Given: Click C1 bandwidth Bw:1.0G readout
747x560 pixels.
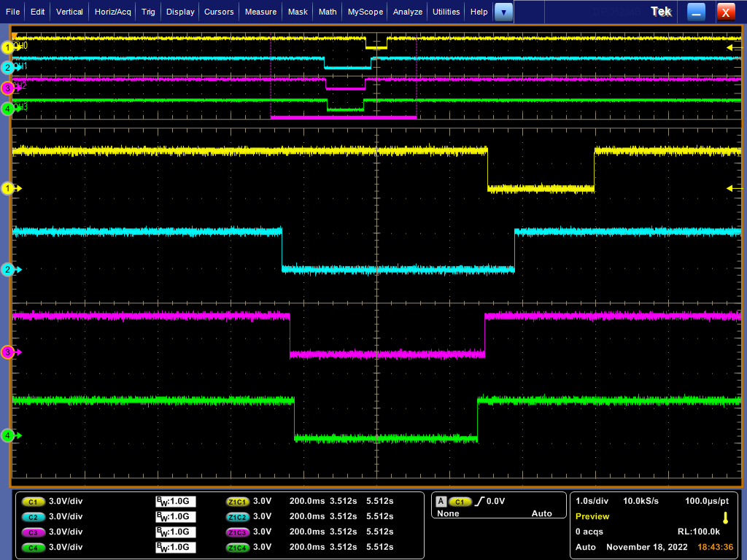Looking at the screenshot, I should tap(175, 502).
